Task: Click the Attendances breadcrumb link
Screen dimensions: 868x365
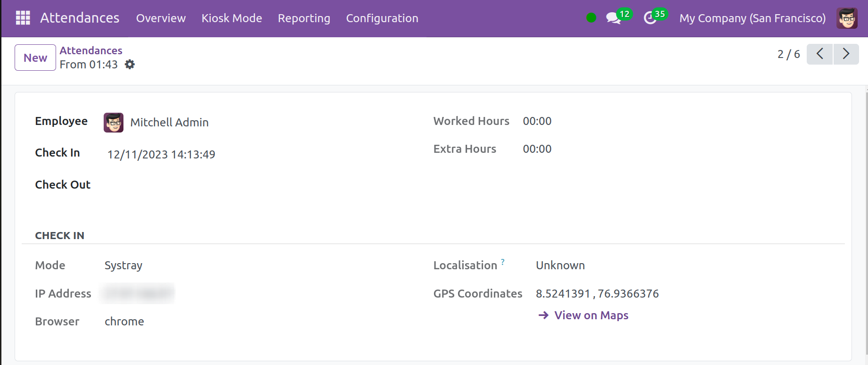Action: click(x=91, y=50)
